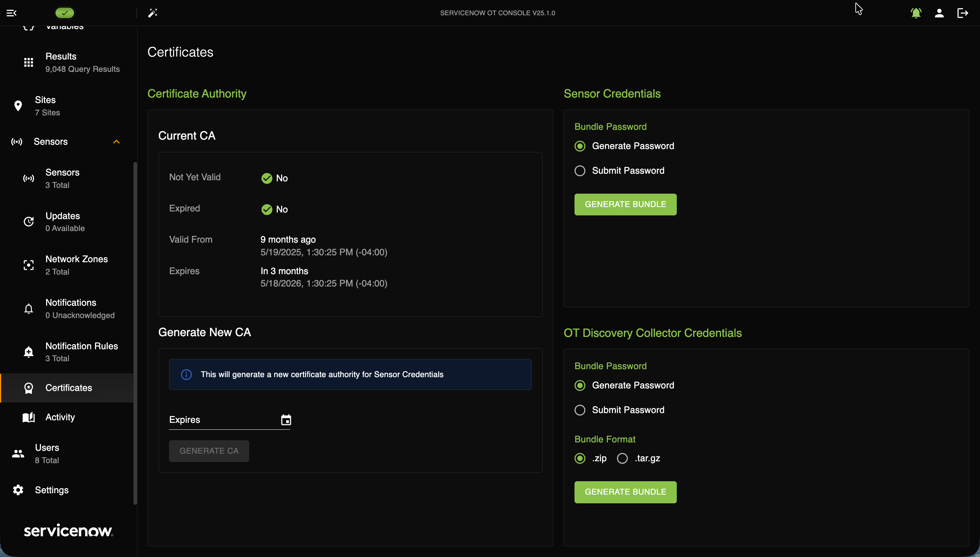Click the Certificates ribbon badge icon
This screenshot has height=557, width=980.
29,388
